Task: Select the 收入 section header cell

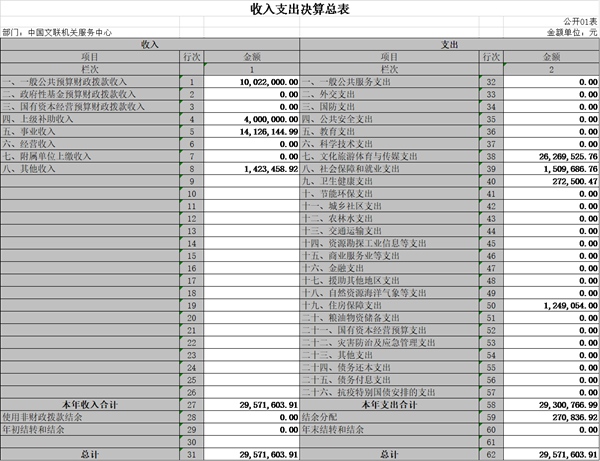Action: click(150, 45)
